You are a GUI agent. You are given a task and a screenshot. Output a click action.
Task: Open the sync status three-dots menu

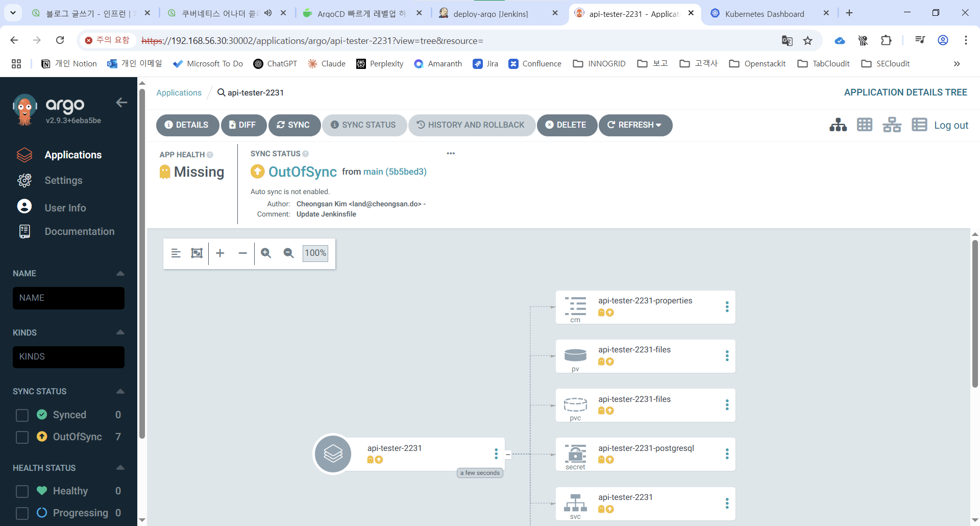451,153
